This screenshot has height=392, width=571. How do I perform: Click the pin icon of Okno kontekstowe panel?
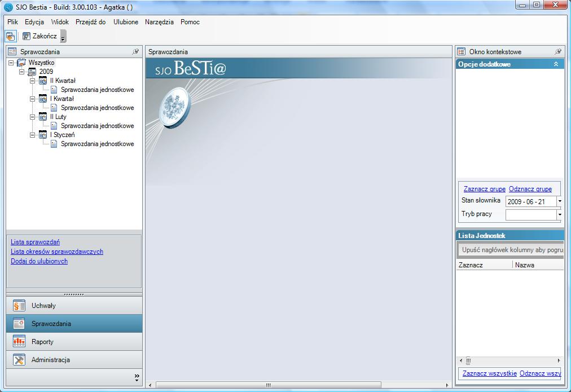[x=557, y=52]
